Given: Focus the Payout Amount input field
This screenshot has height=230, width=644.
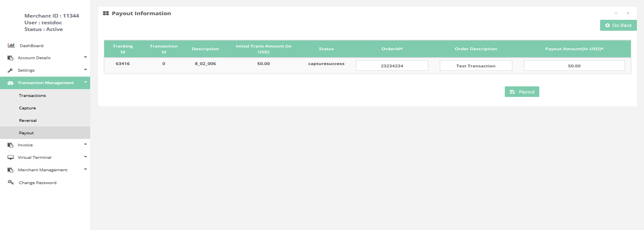Looking at the screenshot, I should pyautogui.click(x=574, y=66).
